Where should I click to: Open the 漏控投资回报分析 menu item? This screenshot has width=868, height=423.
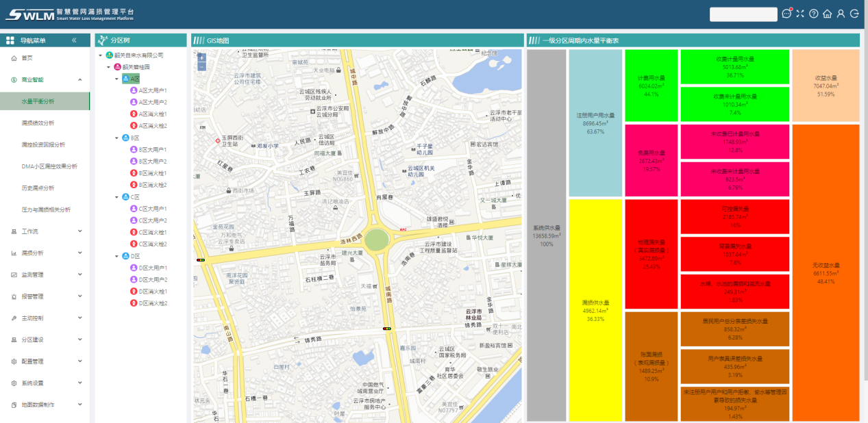tap(45, 144)
